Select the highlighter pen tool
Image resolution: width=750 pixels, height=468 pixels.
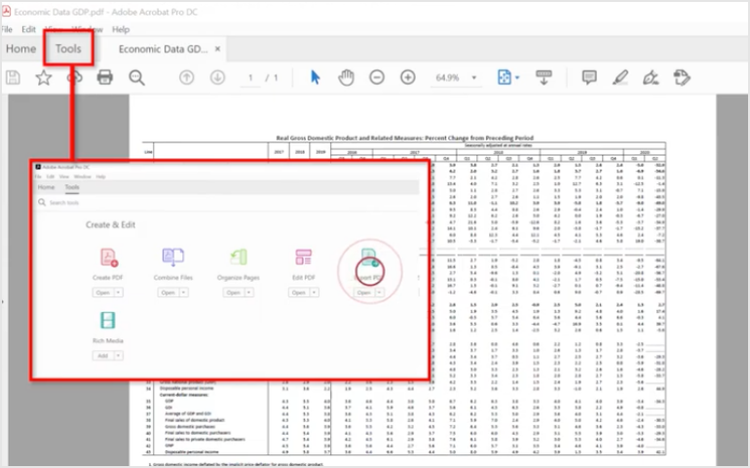click(x=620, y=78)
